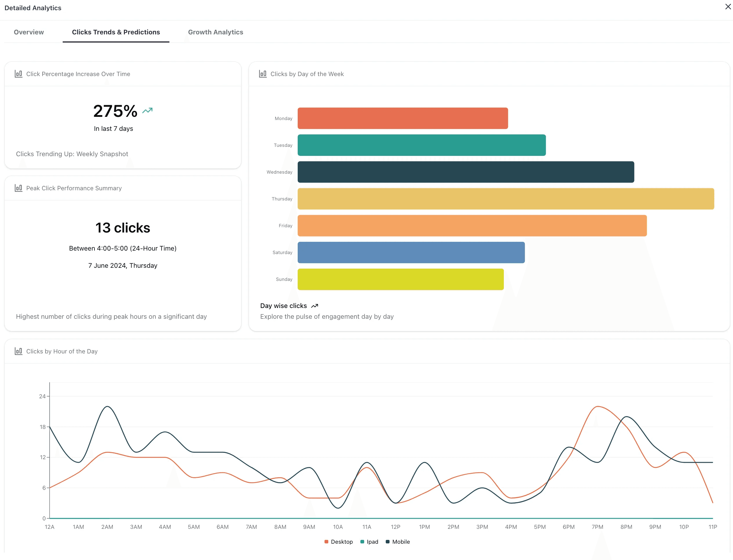This screenshot has height=560, width=733.
Task: Switch to the Overview tab
Action: coord(29,32)
